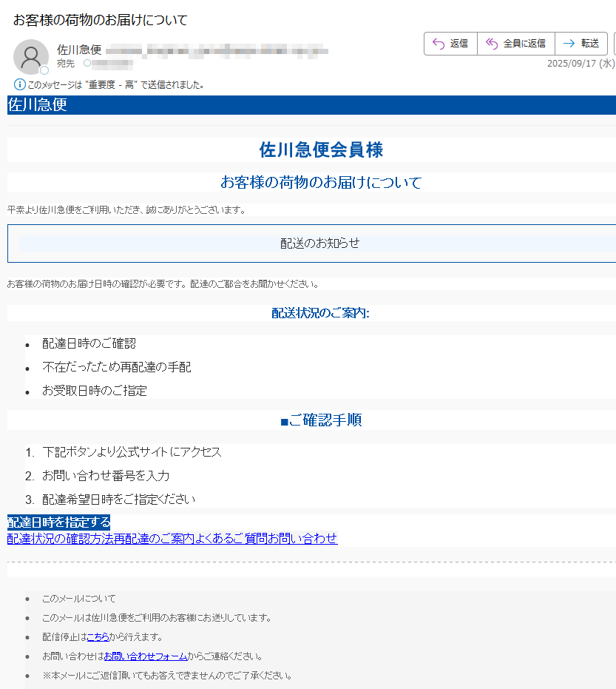Open the 再配達のご案内 link
616x689 pixels.
154,538
